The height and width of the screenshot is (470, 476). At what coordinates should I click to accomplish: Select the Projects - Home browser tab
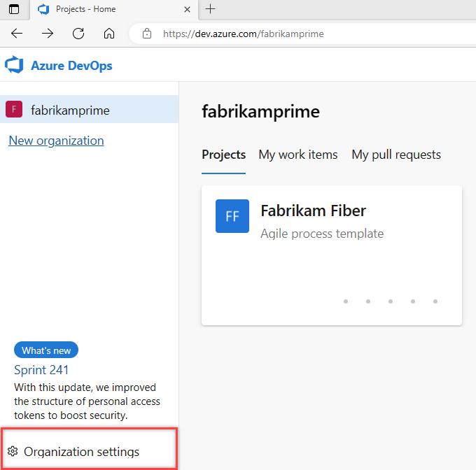pos(114,10)
